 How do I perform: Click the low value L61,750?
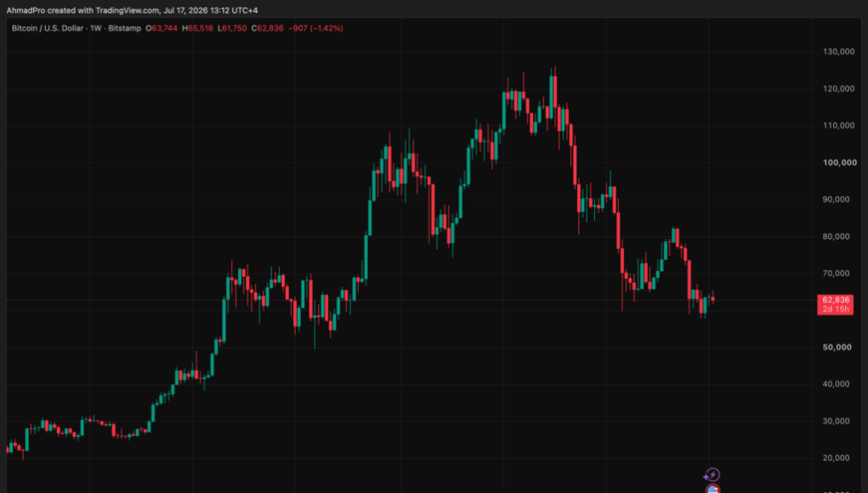tap(232, 28)
